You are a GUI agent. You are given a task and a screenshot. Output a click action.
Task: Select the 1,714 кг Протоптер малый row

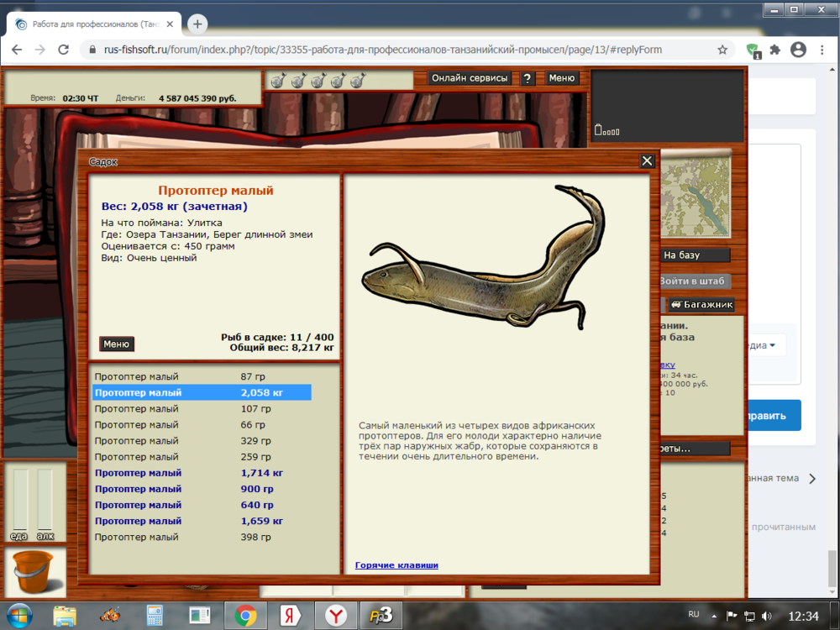[x=202, y=473]
